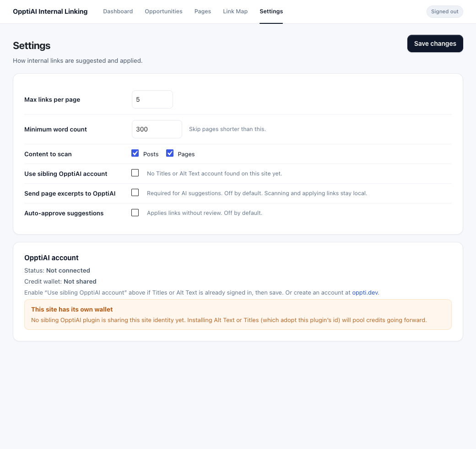Screen dimensions: 476x449
Task: Click the Posts checkbox label text
Action: pos(151,154)
